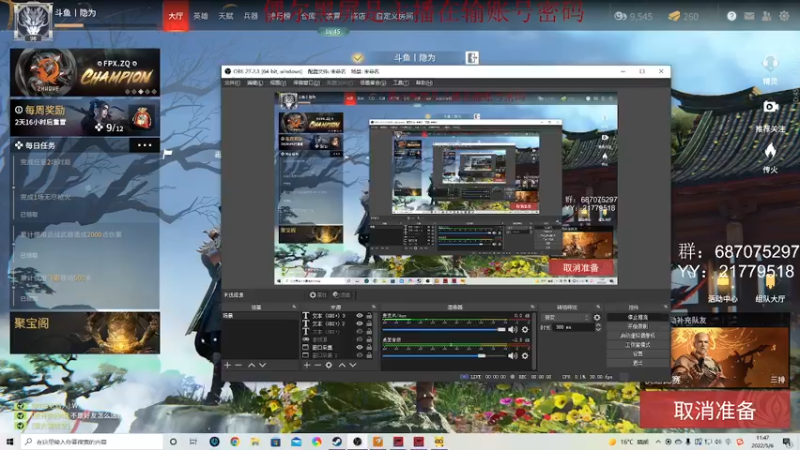Adjust the first mixer channel volume slider
Viewport: 800px width, 450px height.
coord(444,330)
